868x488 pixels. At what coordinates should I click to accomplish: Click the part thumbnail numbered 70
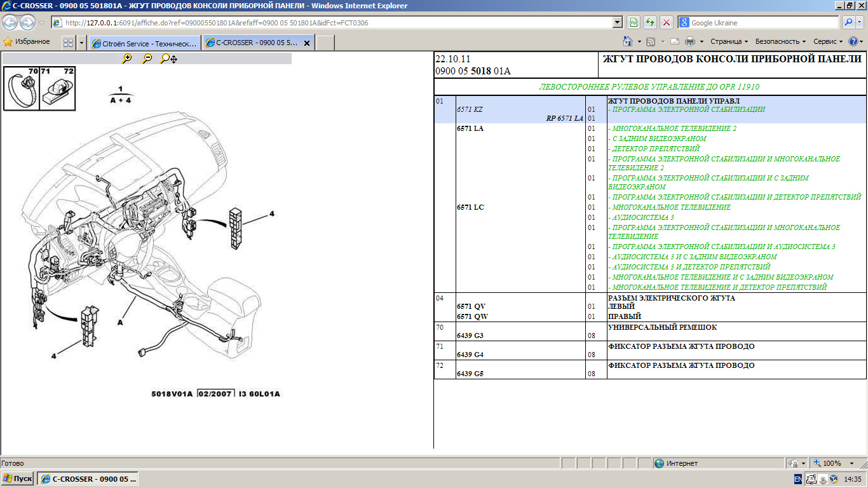point(22,88)
